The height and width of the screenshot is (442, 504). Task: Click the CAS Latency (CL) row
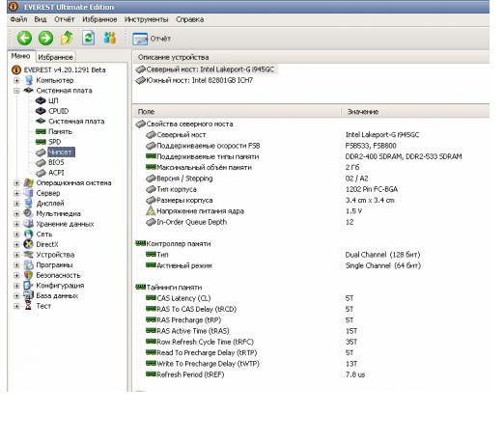312,298
